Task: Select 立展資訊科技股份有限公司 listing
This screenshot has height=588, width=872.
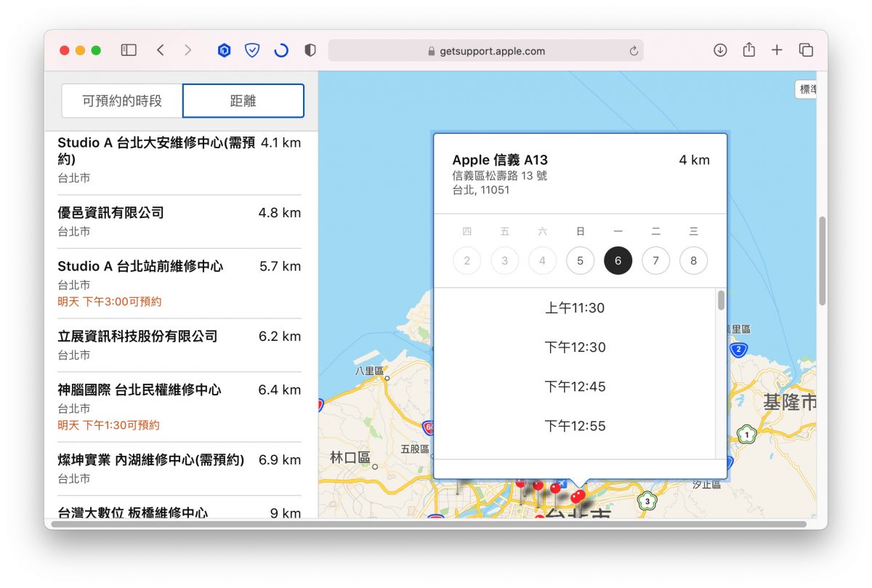Action: (x=179, y=345)
